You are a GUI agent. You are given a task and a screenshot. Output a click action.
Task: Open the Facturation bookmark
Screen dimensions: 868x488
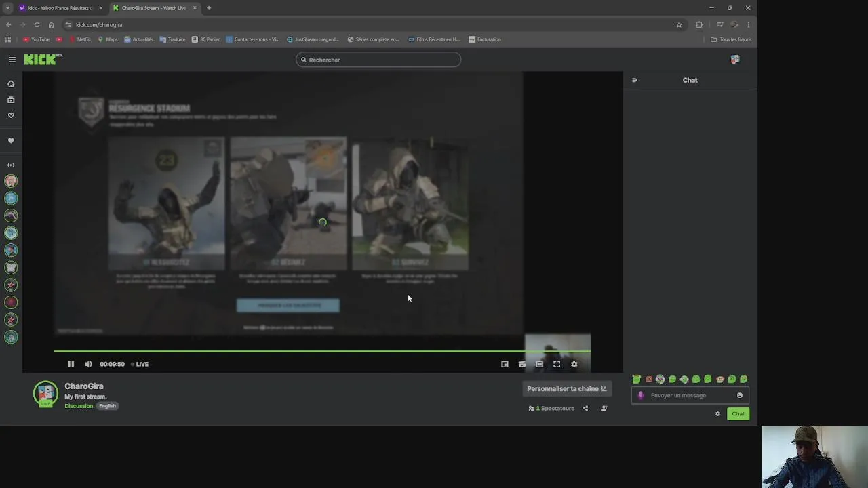click(485, 39)
